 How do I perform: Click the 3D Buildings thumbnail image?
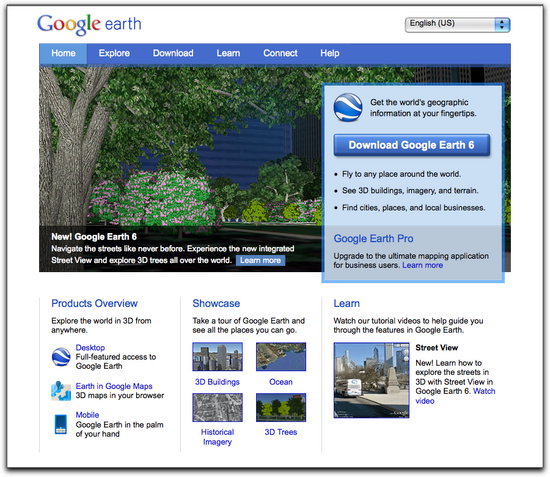click(x=217, y=357)
